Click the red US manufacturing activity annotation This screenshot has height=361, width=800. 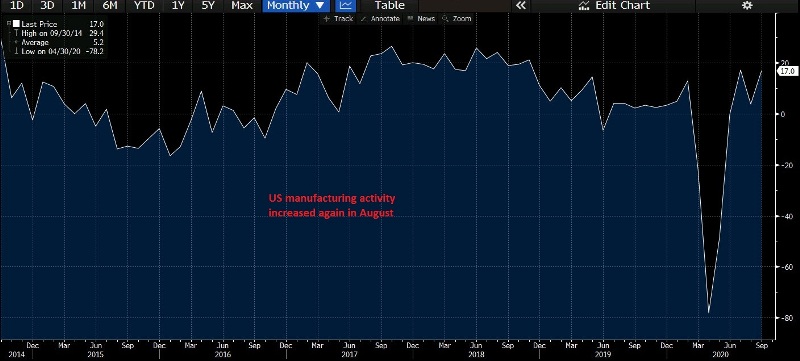pos(332,205)
